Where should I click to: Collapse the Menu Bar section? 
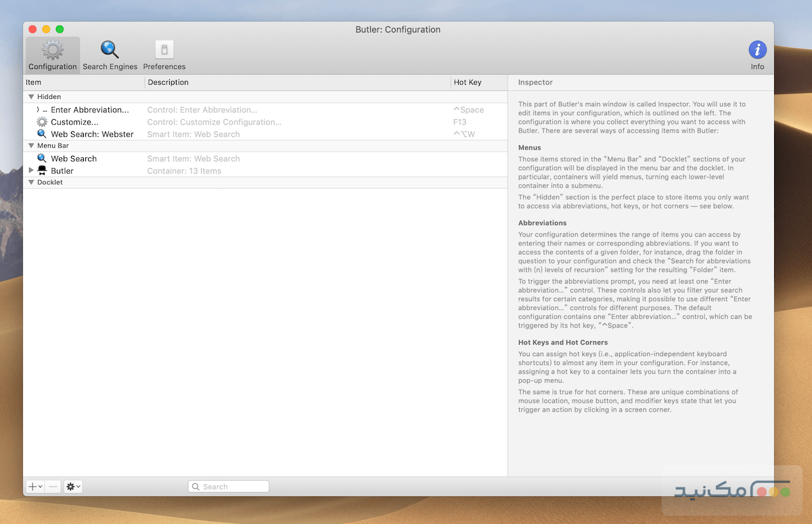31,146
